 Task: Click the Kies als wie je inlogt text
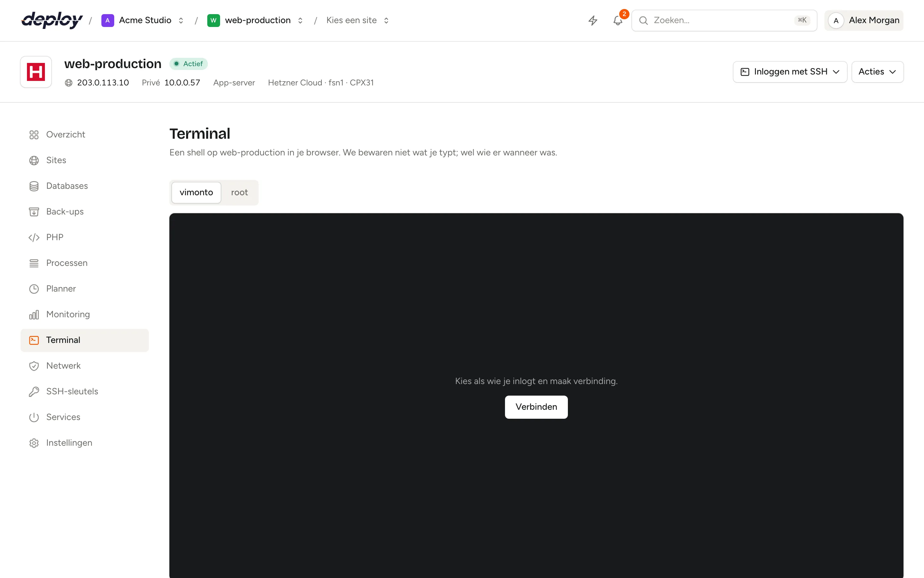pyautogui.click(x=536, y=381)
